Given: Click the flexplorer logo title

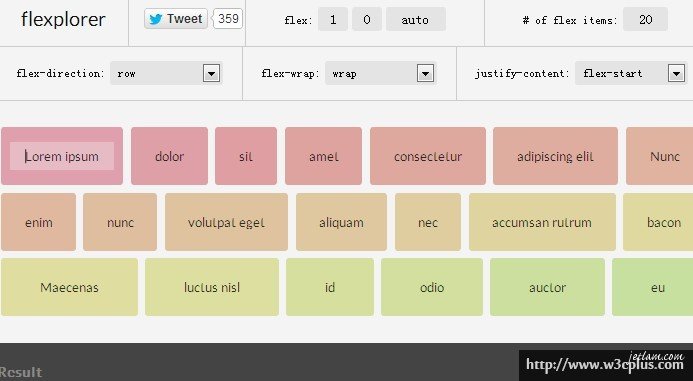Looking at the screenshot, I should 63,19.
